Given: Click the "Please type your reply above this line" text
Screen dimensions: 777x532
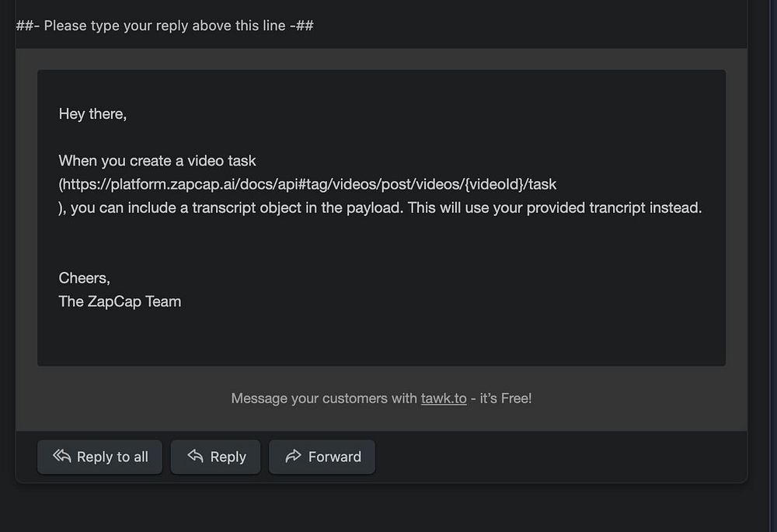Looking at the screenshot, I should pyautogui.click(x=165, y=26).
